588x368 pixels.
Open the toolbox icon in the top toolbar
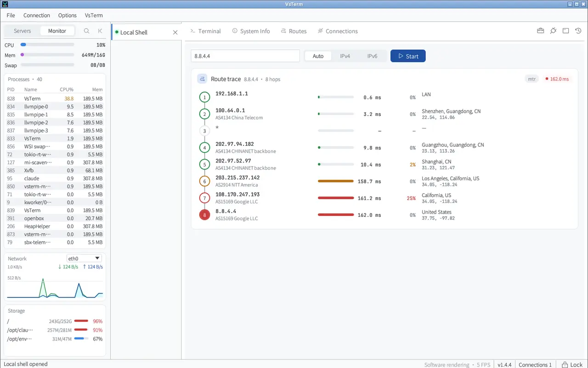(x=541, y=31)
